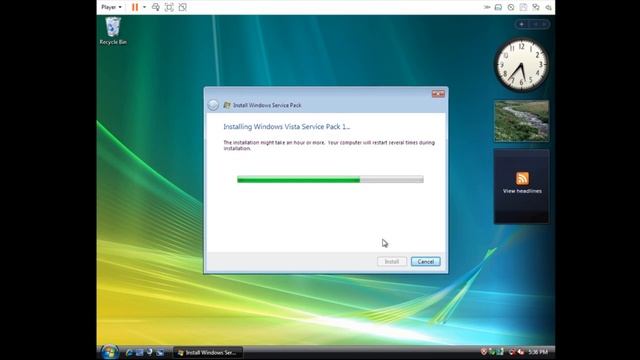Click the floppy drive device icon in VMware toolbar

coord(523,7)
